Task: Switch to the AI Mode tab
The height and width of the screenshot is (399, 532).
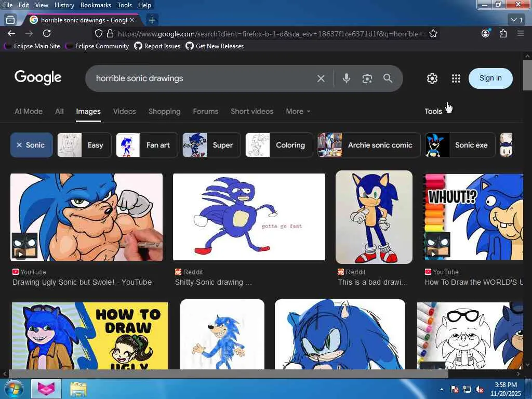Action: [29, 111]
